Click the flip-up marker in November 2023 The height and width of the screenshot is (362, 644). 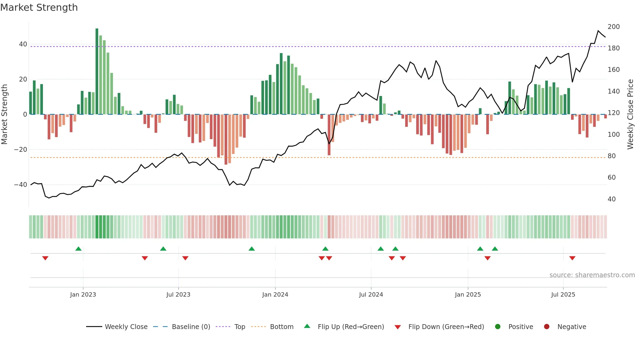tap(252, 249)
